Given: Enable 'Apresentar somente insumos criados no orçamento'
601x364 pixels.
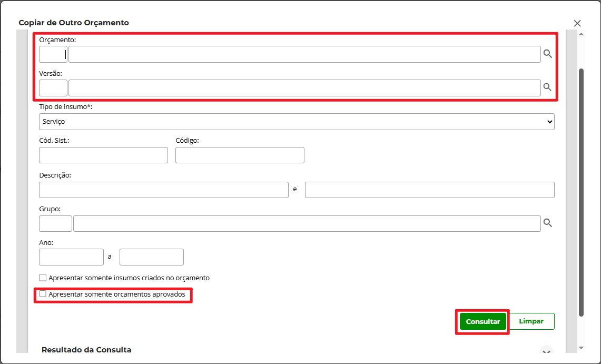Looking at the screenshot, I should (43, 278).
